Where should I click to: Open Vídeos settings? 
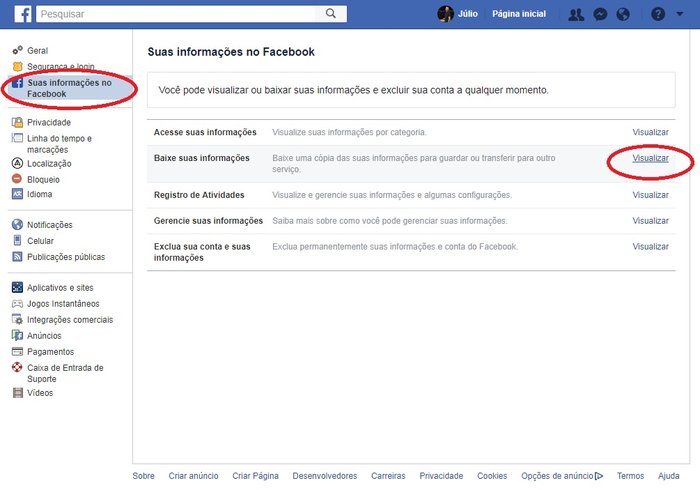pyautogui.click(x=40, y=393)
